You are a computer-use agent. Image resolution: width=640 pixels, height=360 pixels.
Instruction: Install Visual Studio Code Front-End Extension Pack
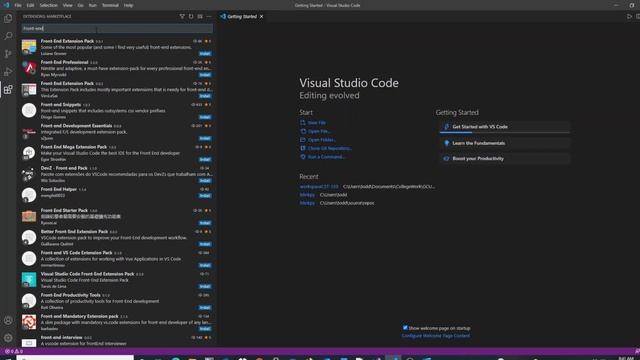[x=205, y=287]
